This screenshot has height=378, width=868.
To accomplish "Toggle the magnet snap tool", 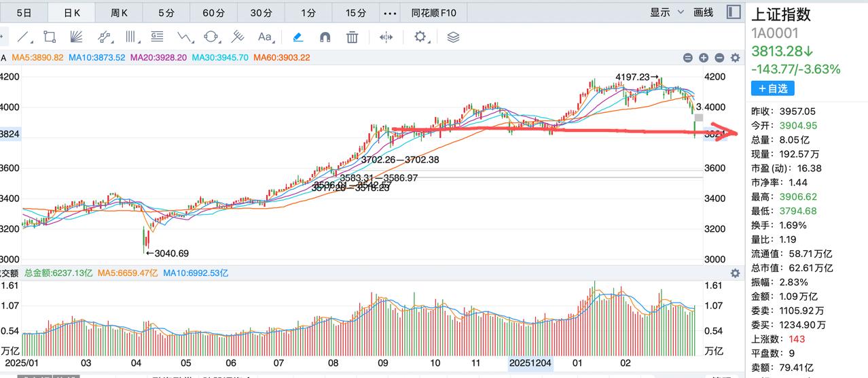I will (325, 37).
